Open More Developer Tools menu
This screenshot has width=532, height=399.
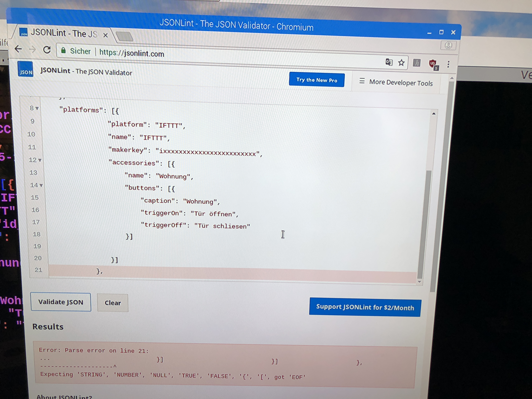[396, 82]
